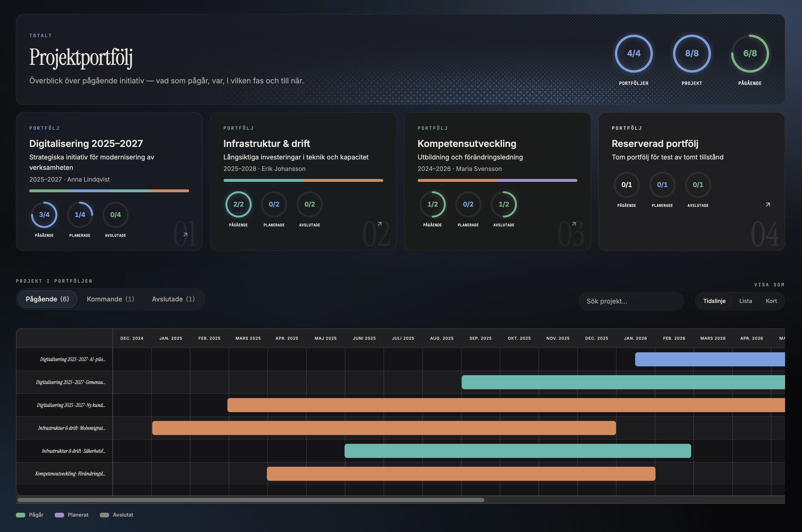Open Reserverad portfölj arrow icon
The image size is (802, 532).
(768, 205)
